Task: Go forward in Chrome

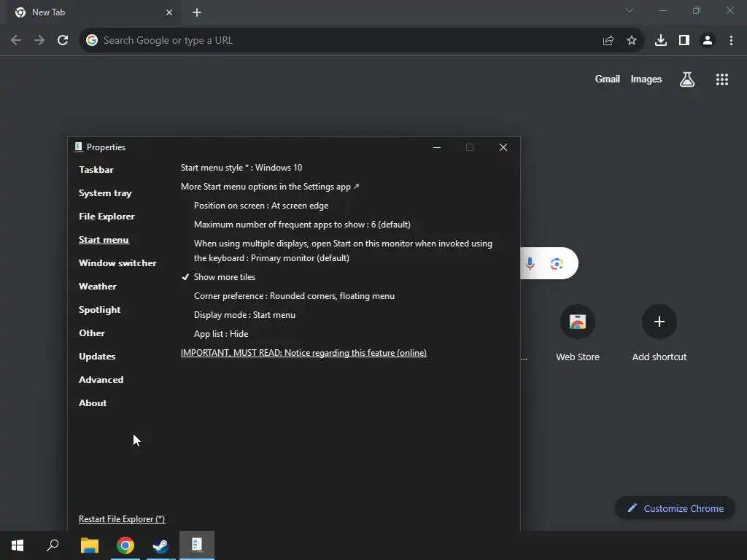Action: pos(39,40)
